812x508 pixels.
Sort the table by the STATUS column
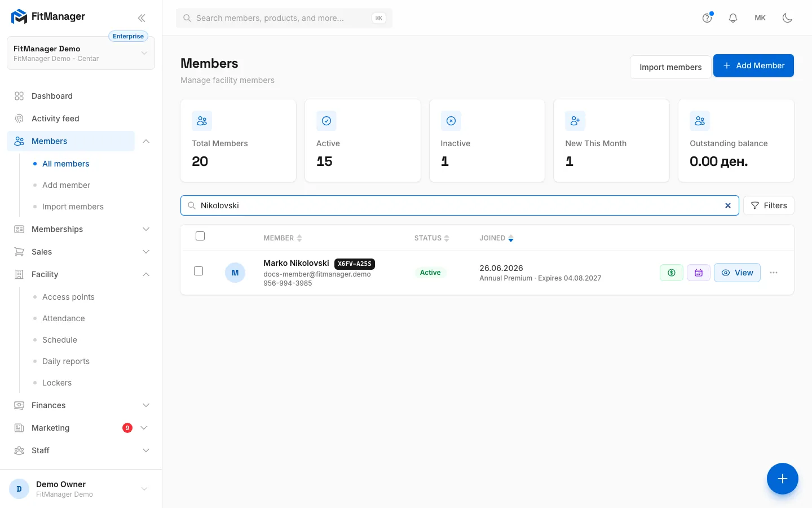(431, 238)
